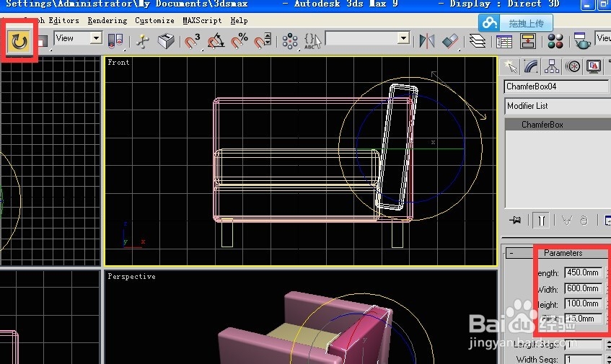611x364 pixels.
Task: Expand the Named Selection Sets dropdown
Action: [404, 37]
